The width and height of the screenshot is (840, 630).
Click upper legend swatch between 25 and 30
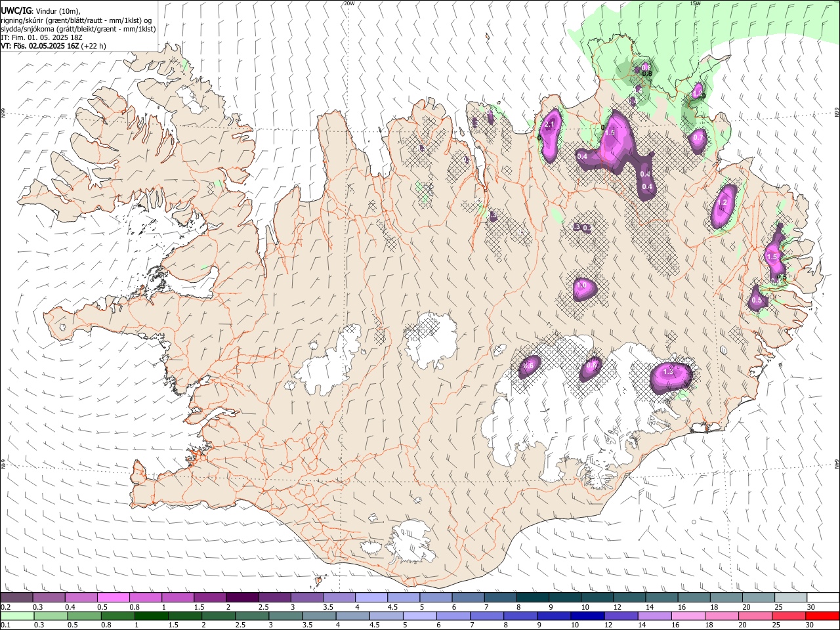click(791, 598)
